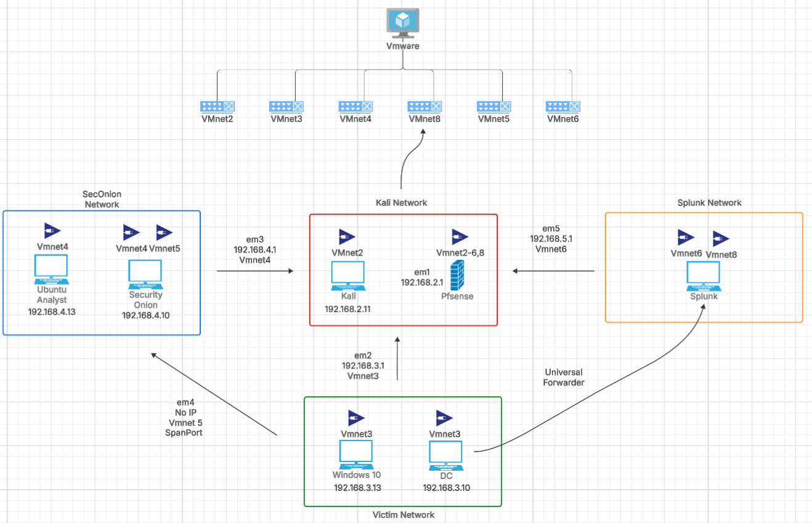Select the IP text 192.168.4.13

pos(52,312)
